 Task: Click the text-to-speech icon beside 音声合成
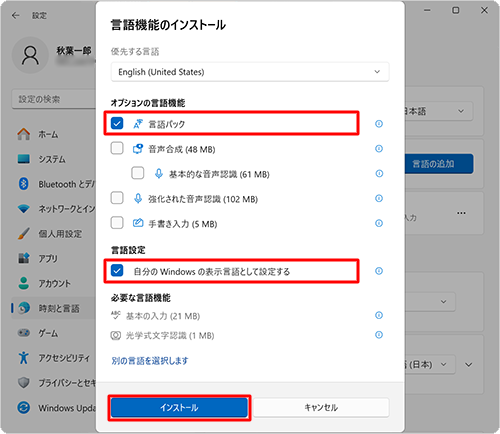coord(138,149)
